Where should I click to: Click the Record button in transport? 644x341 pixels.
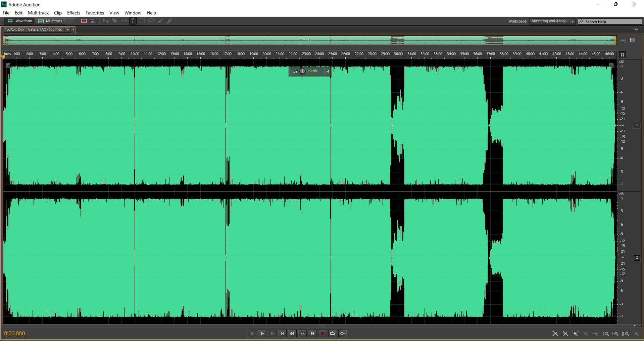tap(323, 334)
